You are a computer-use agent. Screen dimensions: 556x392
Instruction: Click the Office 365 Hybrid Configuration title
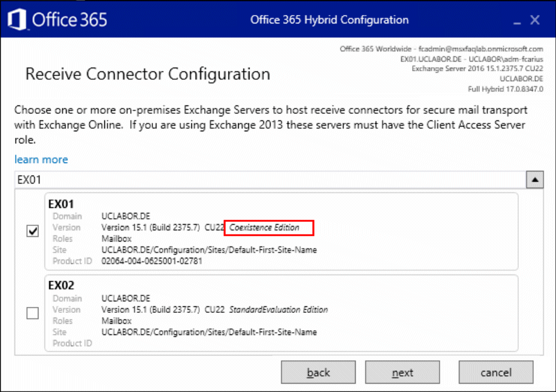coord(329,20)
